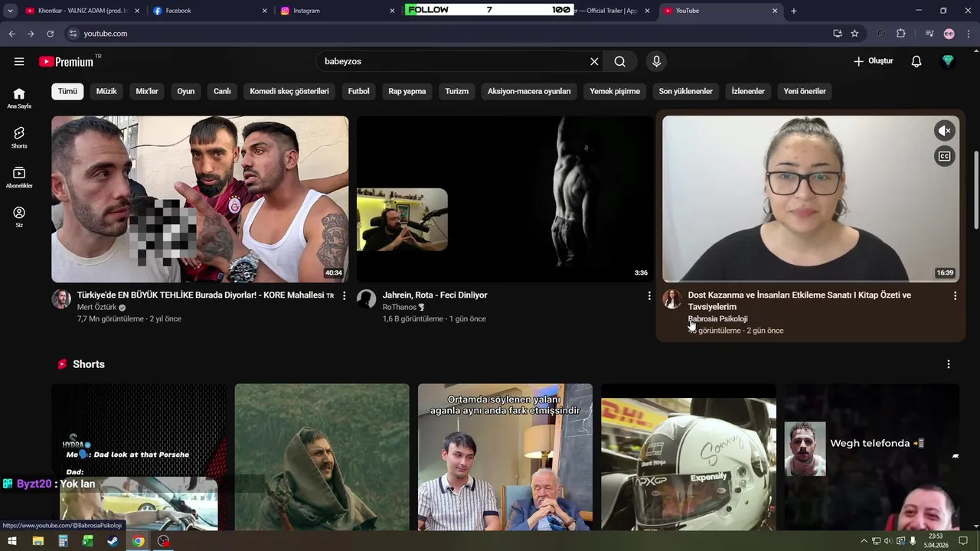The height and width of the screenshot is (551, 980).
Task: Select the Futbol filter chip
Action: click(358, 91)
